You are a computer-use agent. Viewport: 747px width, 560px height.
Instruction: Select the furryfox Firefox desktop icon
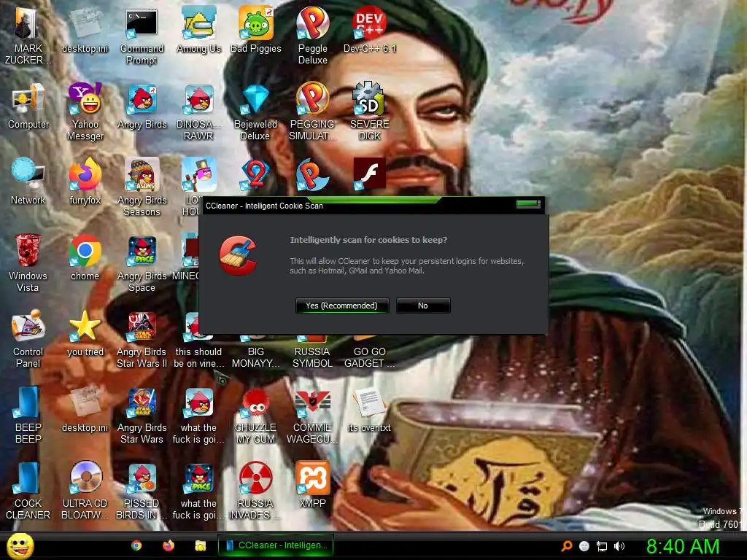[x=85, y=182]
